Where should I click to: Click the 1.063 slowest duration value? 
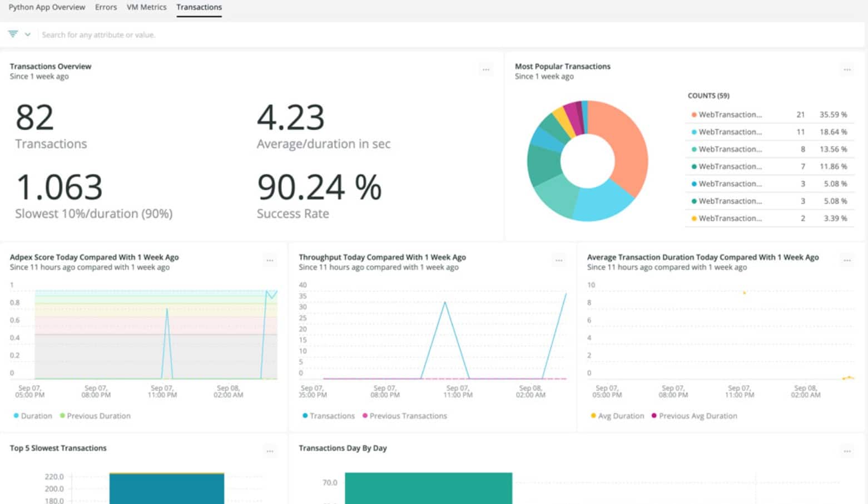point(59,187)
